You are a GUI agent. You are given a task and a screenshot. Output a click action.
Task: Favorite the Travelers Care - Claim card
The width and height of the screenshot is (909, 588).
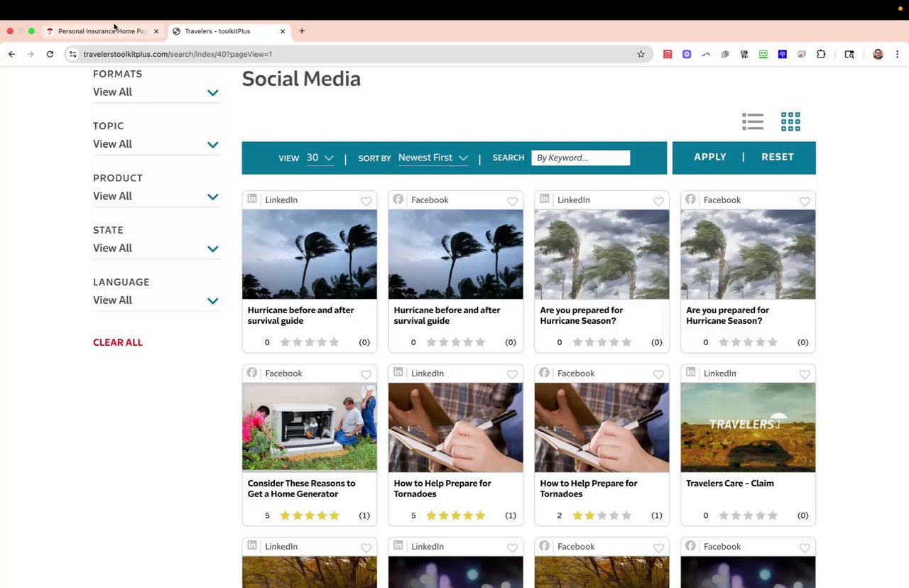805,374
